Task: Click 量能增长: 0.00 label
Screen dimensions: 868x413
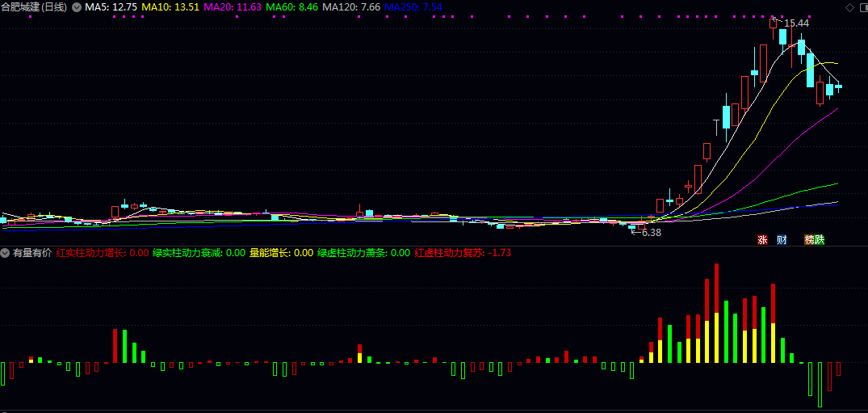Action: click(x=281, y=253)
